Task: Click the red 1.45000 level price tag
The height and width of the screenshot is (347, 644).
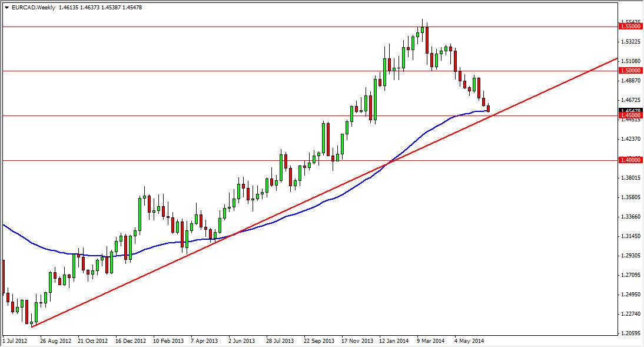Action: (630, 115)
